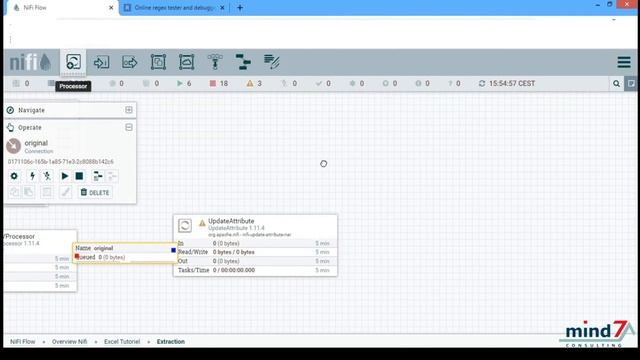Select the Output Port toolbar icon
Screen dimensions: 640x360
[x=130, y=62]
